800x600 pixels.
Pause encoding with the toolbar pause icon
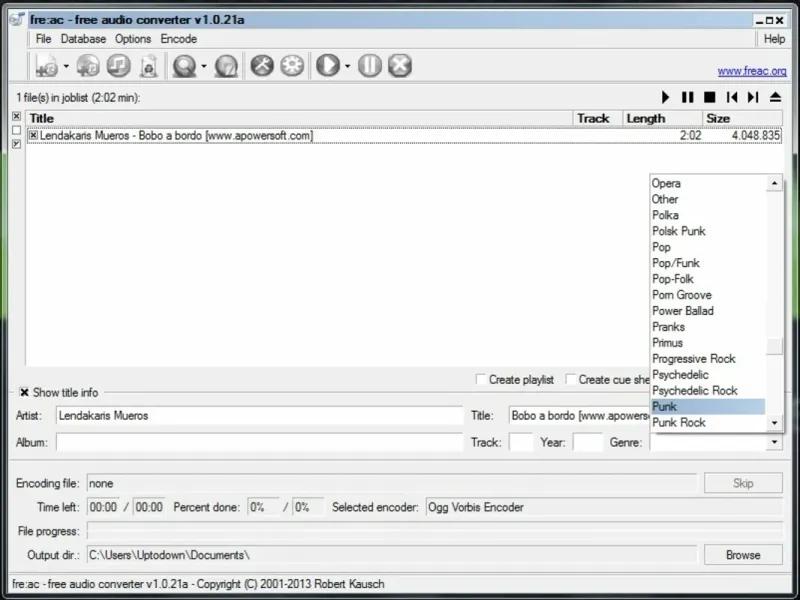[370, 66]
